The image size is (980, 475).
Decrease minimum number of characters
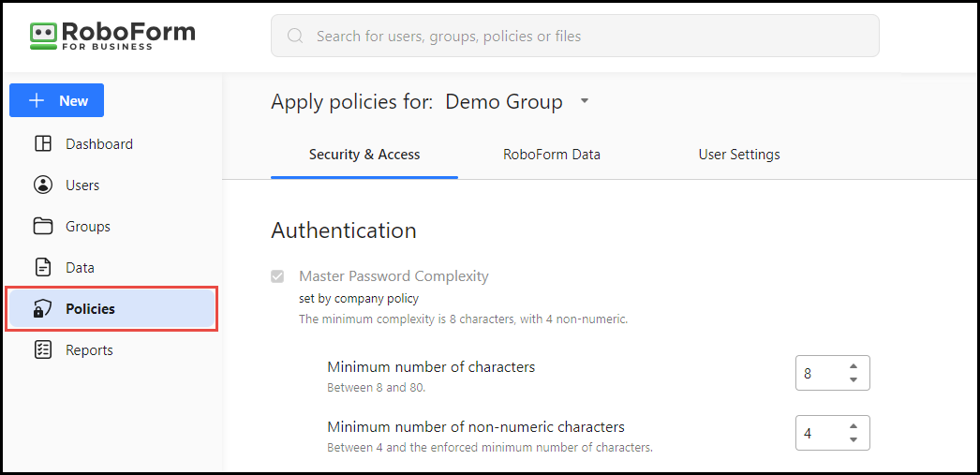click(x=854, y=380)
